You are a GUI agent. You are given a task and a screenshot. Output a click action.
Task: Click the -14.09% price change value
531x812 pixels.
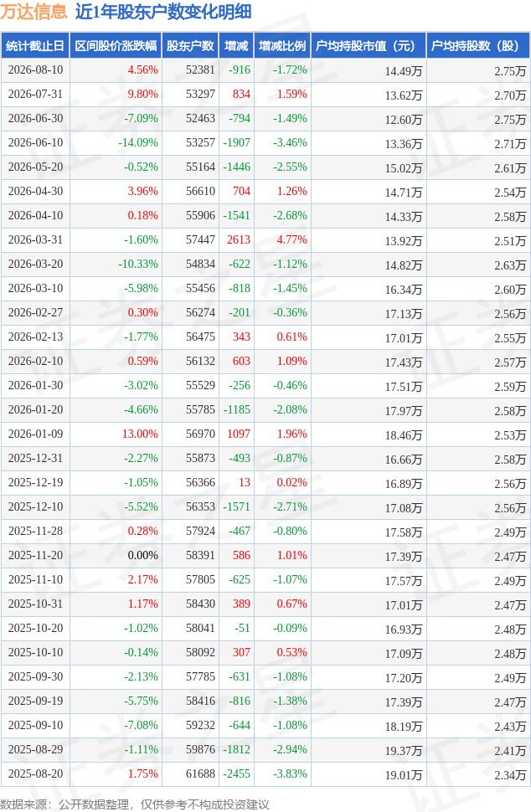pyautogui.click(x=138, y=143)
